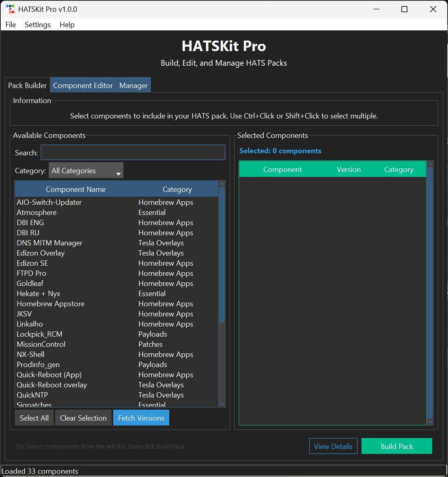Image resolution: width=448 pixels, height=477 pixels.
Task: Sort by the Component Name column header
Action: tap(75, 189)
